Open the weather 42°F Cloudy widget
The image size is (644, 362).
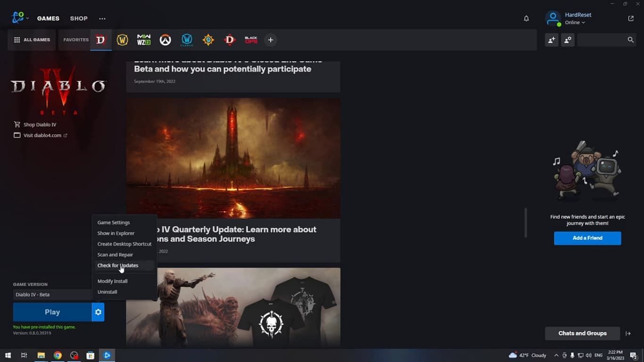(528, 355)
